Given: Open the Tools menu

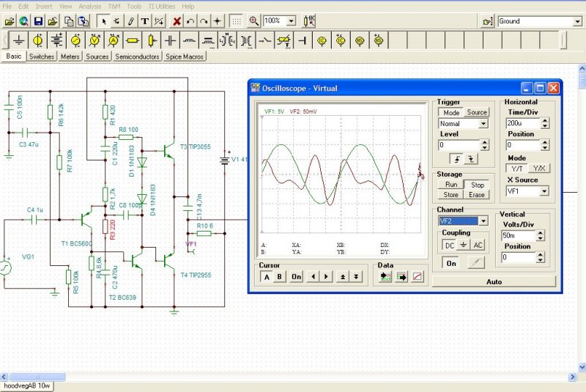Looking at the screenshot, I should click(134, 7).
